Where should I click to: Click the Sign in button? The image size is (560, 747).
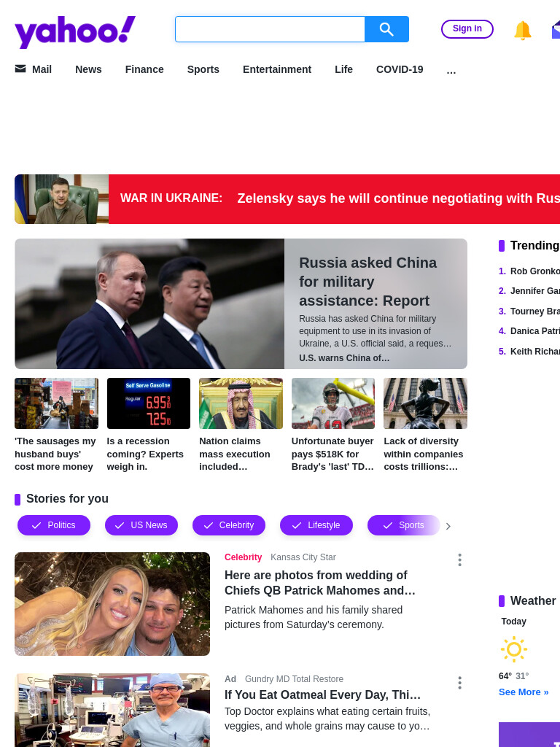coord(467,28)
